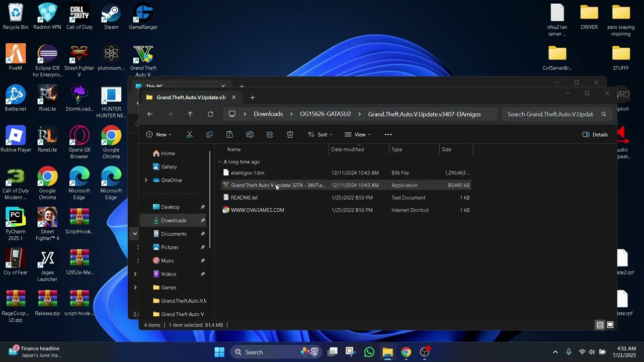Viewport: 644px width, 362px height.
Task: Click the breadcrumb chevron after OG15626-GATA5U2
Action: (x=360, y=114)
